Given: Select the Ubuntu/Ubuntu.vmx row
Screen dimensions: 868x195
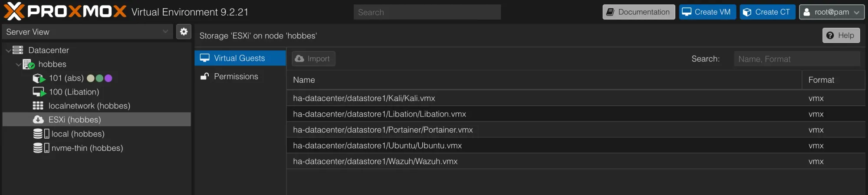Looking at the screenshot, I should [x=575, y=146].
